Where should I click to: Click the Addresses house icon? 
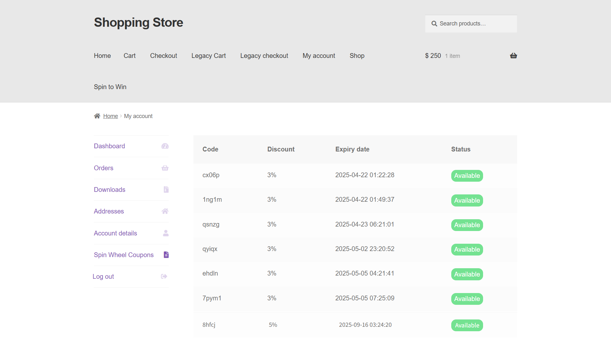click(x=165, y=211)
